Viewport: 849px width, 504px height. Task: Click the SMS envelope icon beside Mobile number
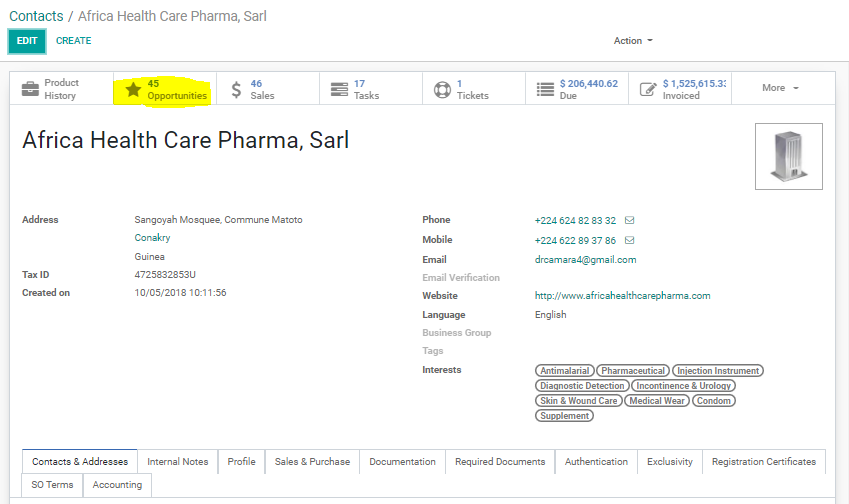[629, 240]
